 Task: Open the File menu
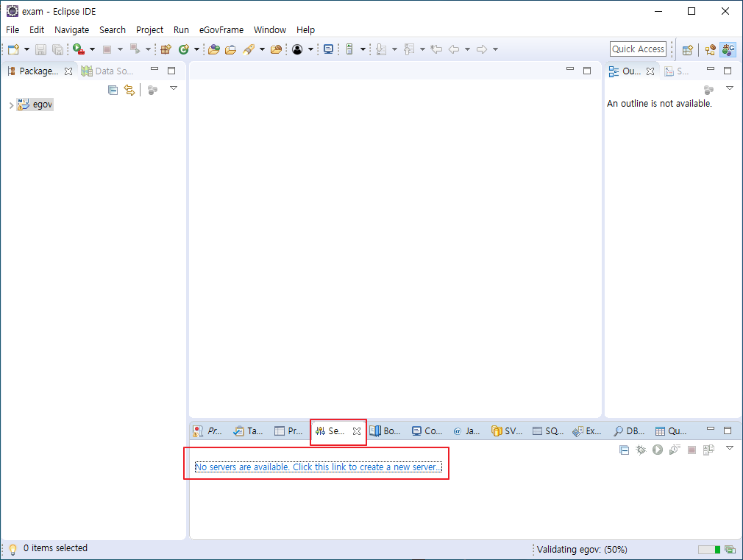tap(13, 30)
